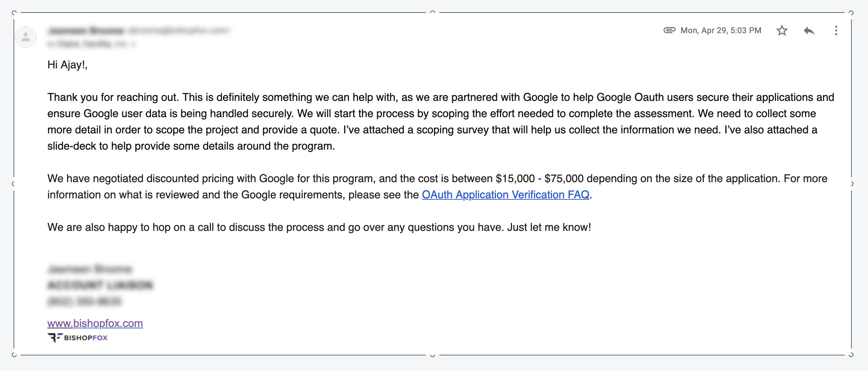
Task: Click the left-edge middle selection handle
Action: (13, 184)
